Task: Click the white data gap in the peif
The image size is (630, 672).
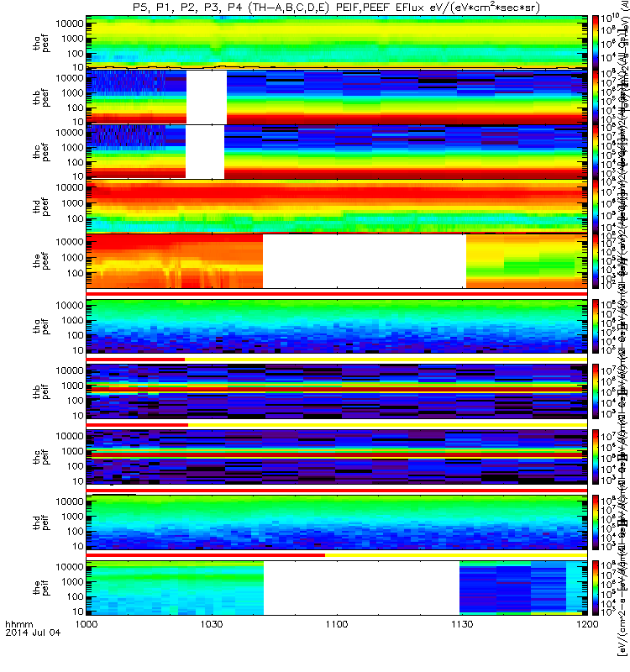Action: point(361,587)
